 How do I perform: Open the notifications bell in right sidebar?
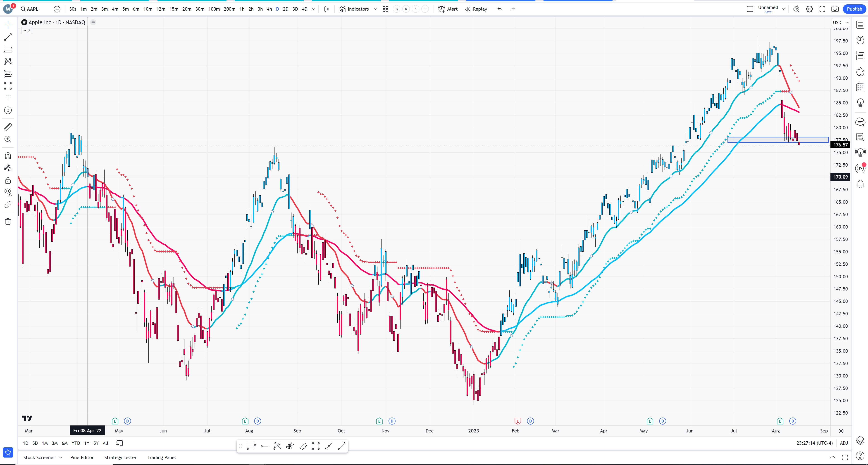click(x=860, y=184)
